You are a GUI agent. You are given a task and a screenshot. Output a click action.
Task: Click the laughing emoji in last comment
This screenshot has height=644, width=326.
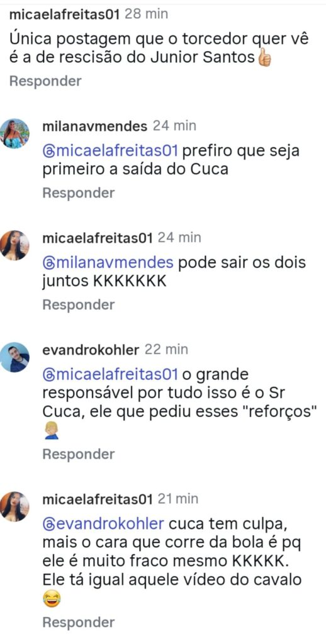coord(51,600)
